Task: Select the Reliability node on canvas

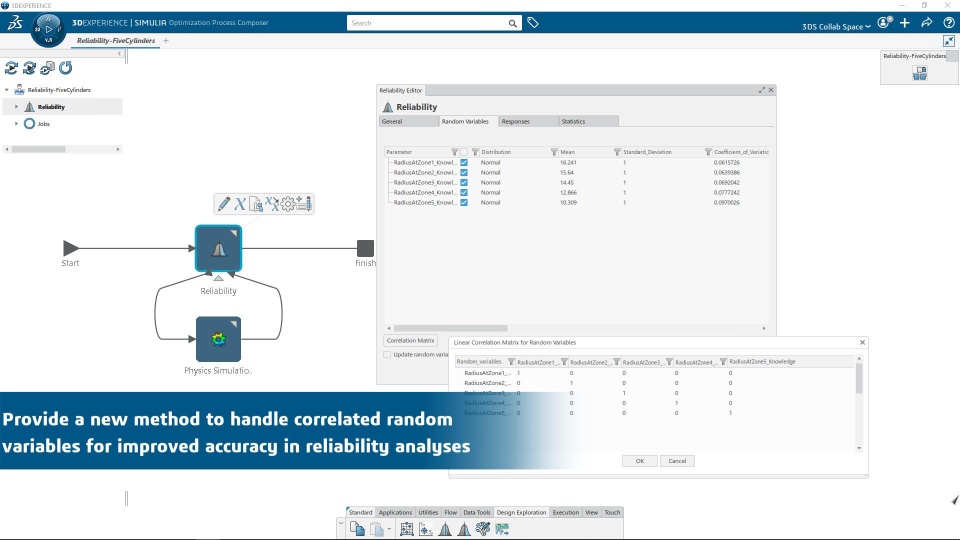Action: 219,249
